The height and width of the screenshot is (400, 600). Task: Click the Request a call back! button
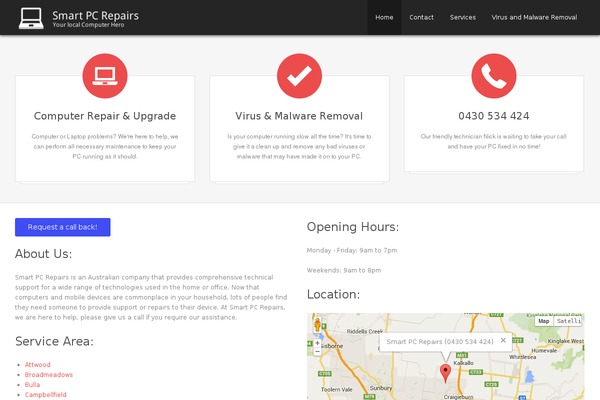(x=63, y=227)
